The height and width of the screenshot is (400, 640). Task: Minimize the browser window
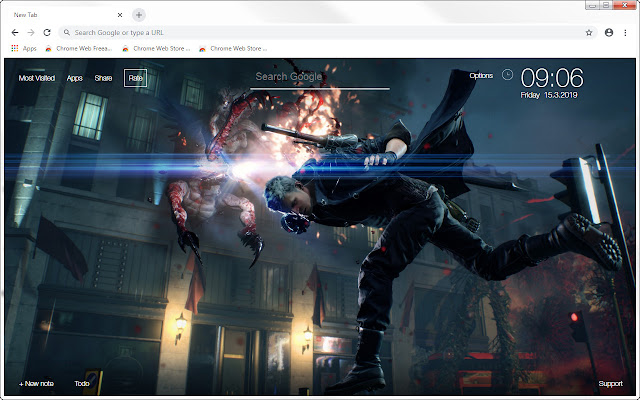tap(592, 5)
